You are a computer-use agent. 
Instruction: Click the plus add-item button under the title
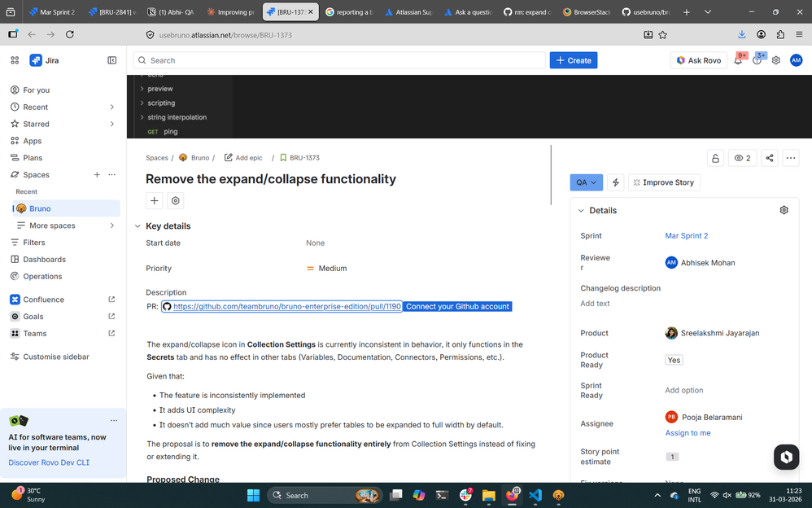pos(155,200)
